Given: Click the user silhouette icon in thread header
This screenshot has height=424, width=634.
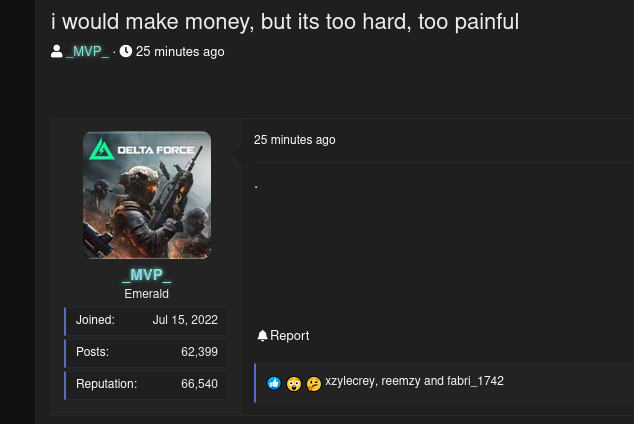Looking at the screenshot, I should (x=57, y=51).
